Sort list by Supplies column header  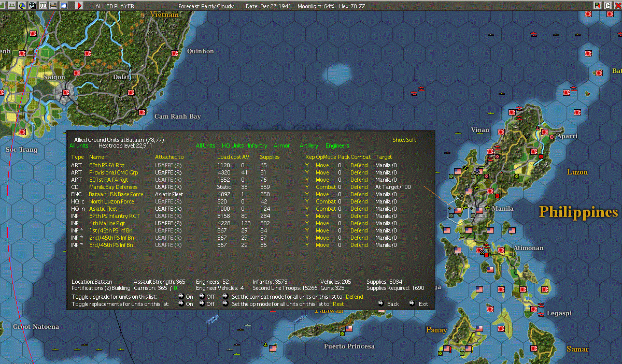pos(270,157)
